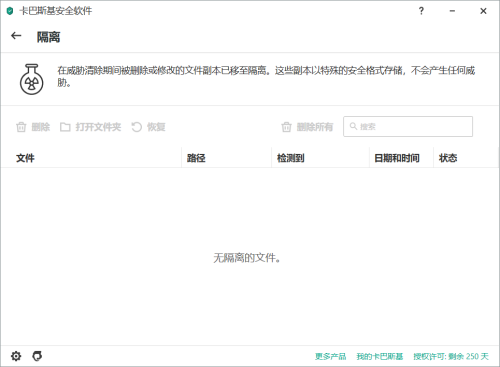Viewport: 500px width, 367px height.
Task: Open the 我的卡巴斯基 link
Action: tap(380, 357)
